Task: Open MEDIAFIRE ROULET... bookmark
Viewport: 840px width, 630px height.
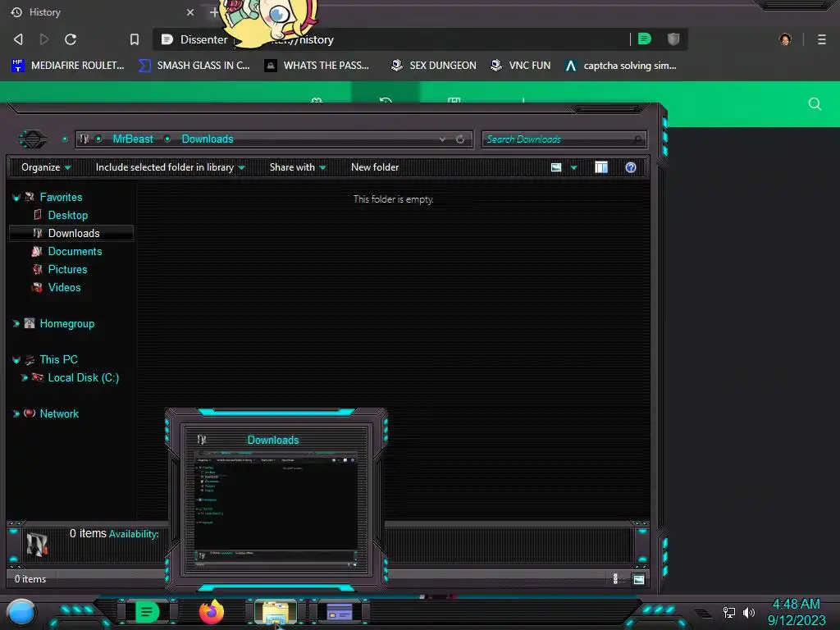Action: [67, 66]
